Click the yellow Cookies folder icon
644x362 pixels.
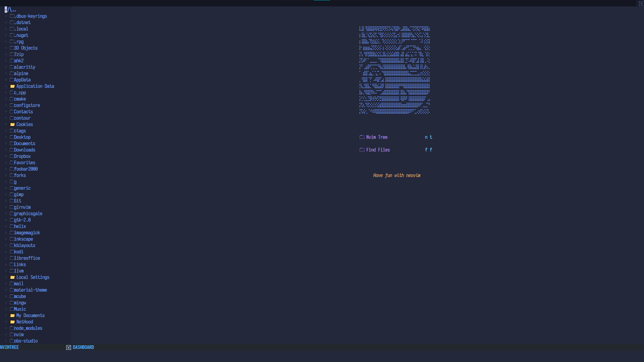[x=12, y=125]
